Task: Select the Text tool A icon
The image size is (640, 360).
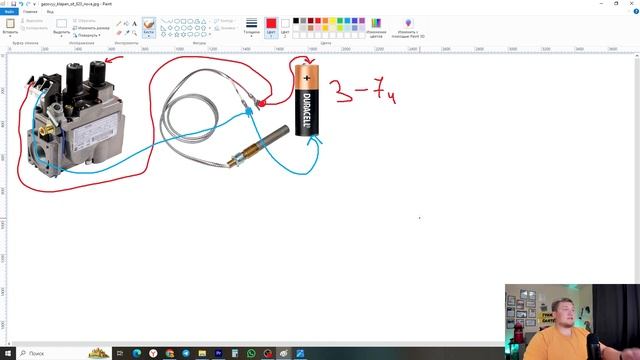Action: coord(134,24)
